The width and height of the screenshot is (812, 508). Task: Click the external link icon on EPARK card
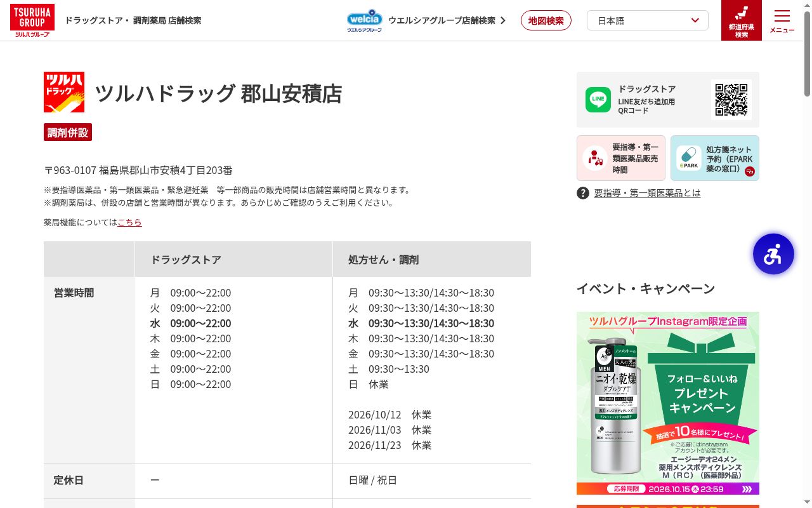click(750, 171)
